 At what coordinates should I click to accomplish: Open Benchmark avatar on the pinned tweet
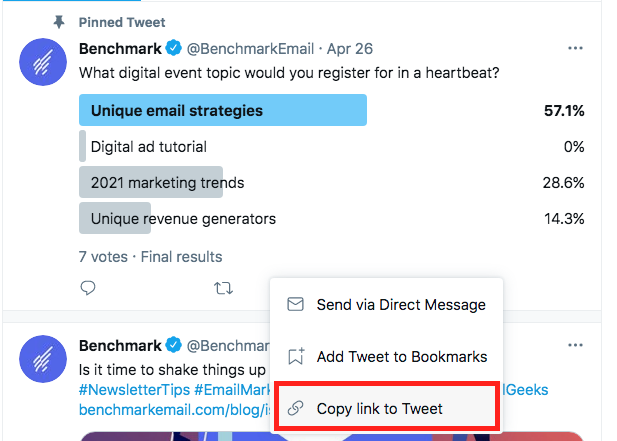pos(44,67)
